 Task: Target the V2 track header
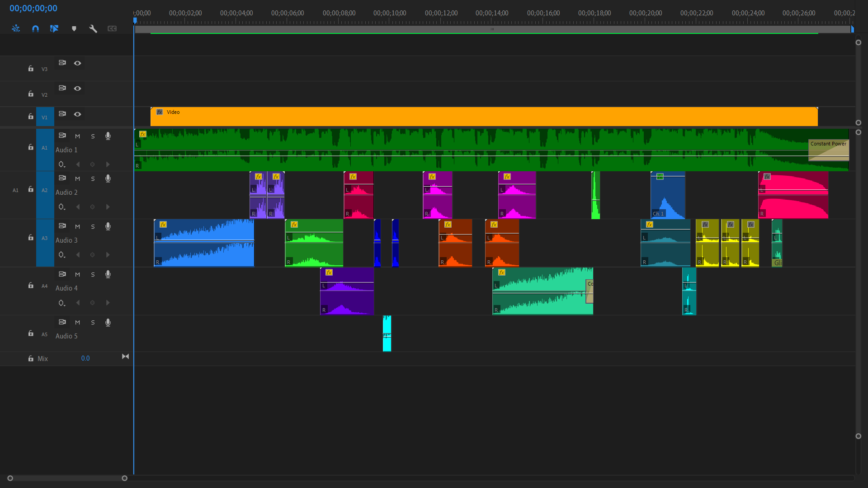coord(44,95)
